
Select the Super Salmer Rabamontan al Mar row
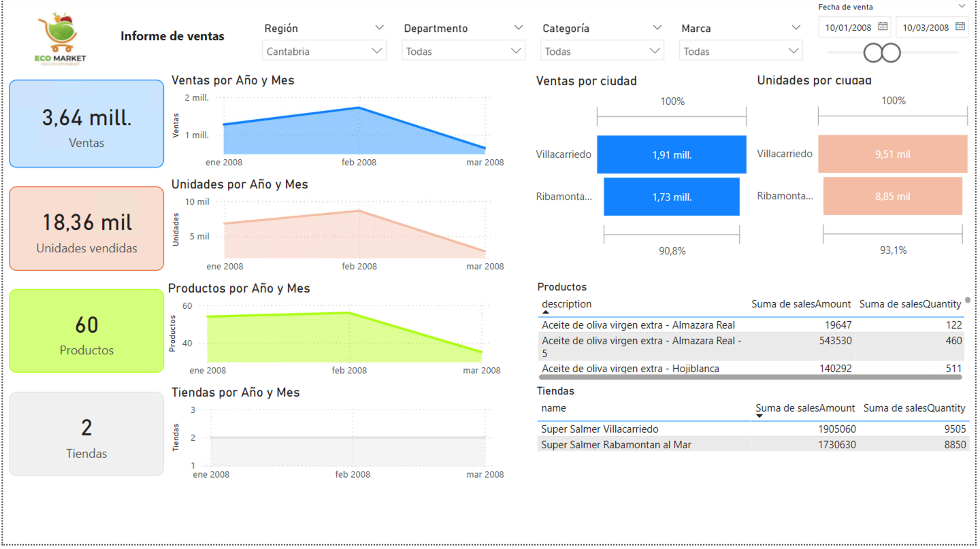pos(753,444)
